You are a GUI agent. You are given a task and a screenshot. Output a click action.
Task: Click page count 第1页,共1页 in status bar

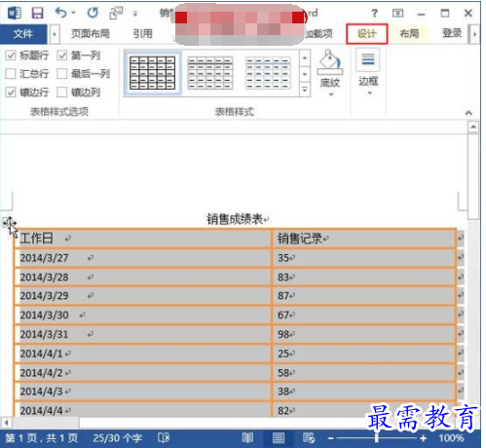click(x=42, y=438)
